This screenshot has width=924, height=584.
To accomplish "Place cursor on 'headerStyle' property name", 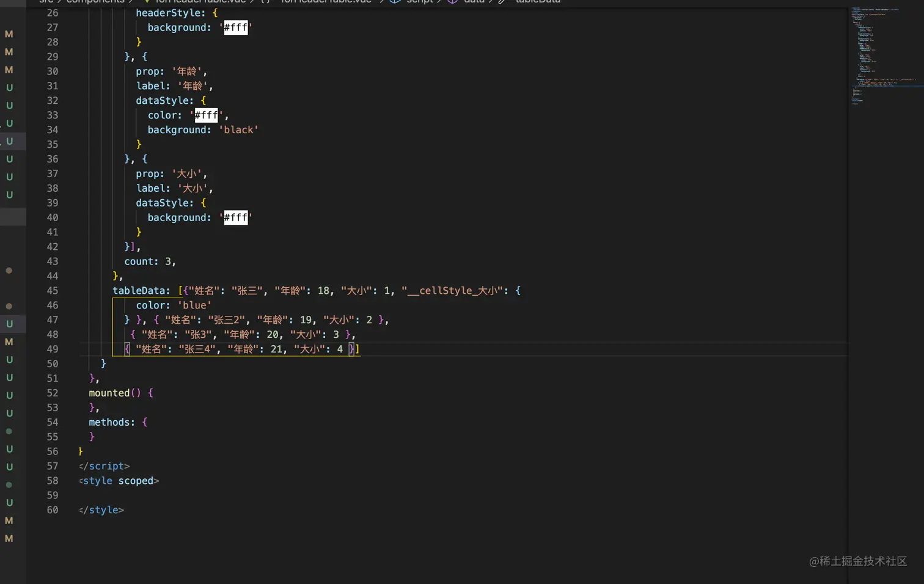I will 168,13.
